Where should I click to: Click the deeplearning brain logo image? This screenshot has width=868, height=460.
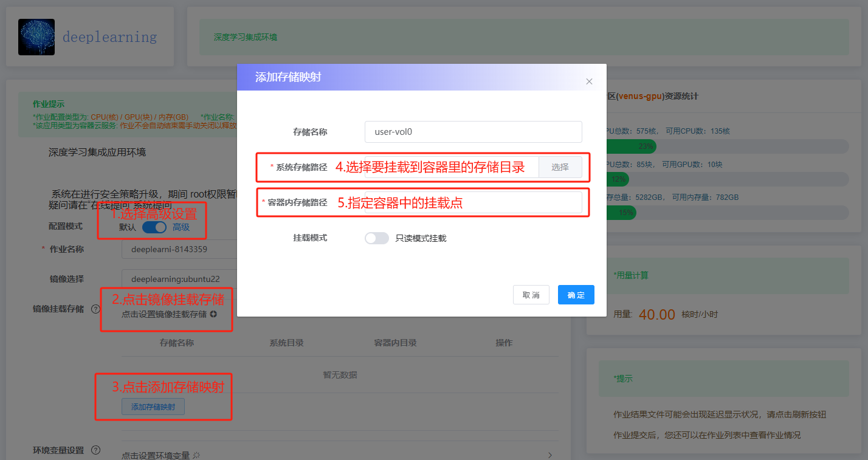(x=36, y=37)
